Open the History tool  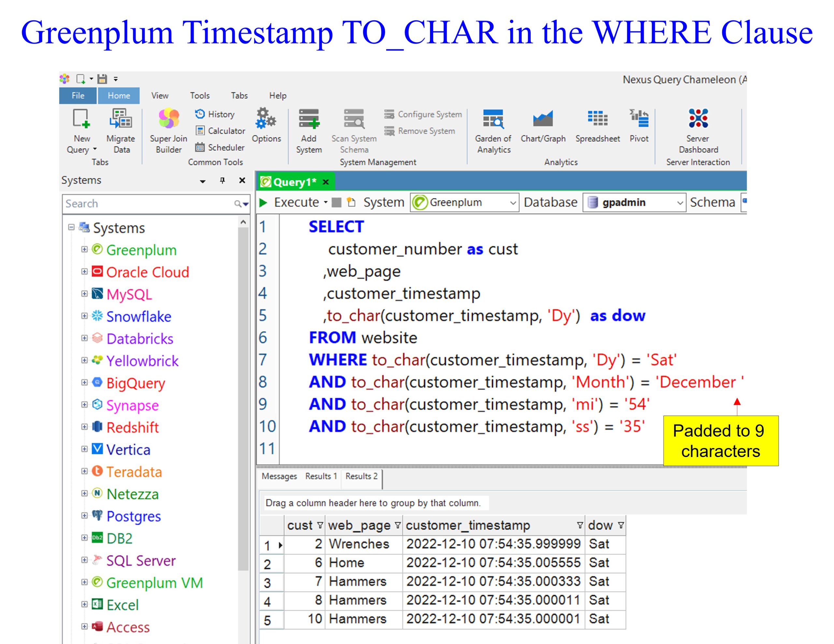tap(215, 114)
